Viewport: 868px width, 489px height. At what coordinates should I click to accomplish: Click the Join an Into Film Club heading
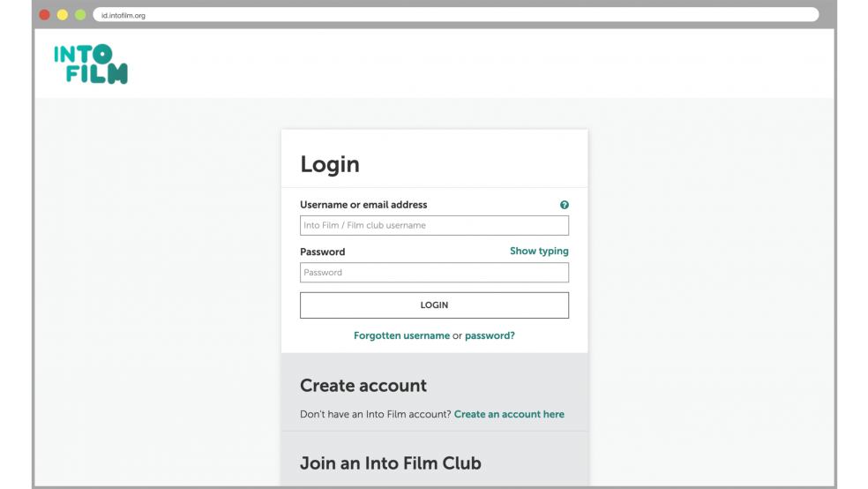click(390, 463)
